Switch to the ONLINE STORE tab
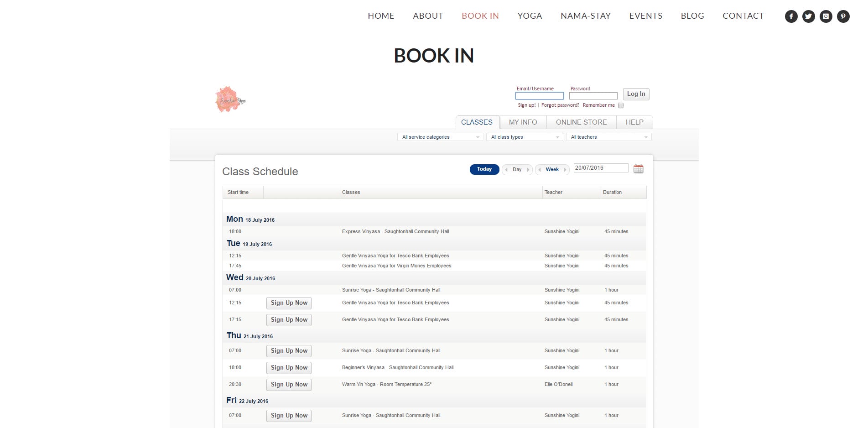Screen dimensions: 868x428 [x=581, y=122]
